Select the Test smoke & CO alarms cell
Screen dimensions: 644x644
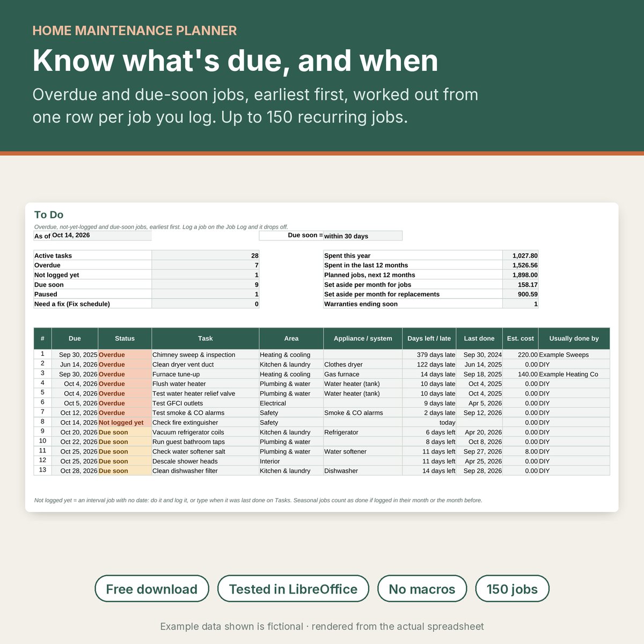coord(206,413)
